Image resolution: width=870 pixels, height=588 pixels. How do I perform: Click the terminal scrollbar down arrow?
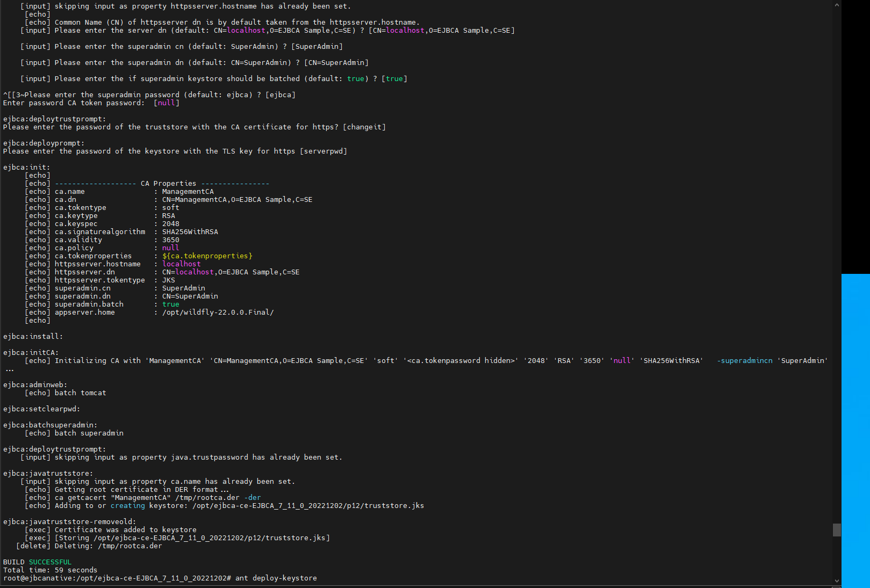(x=837, y=580)
